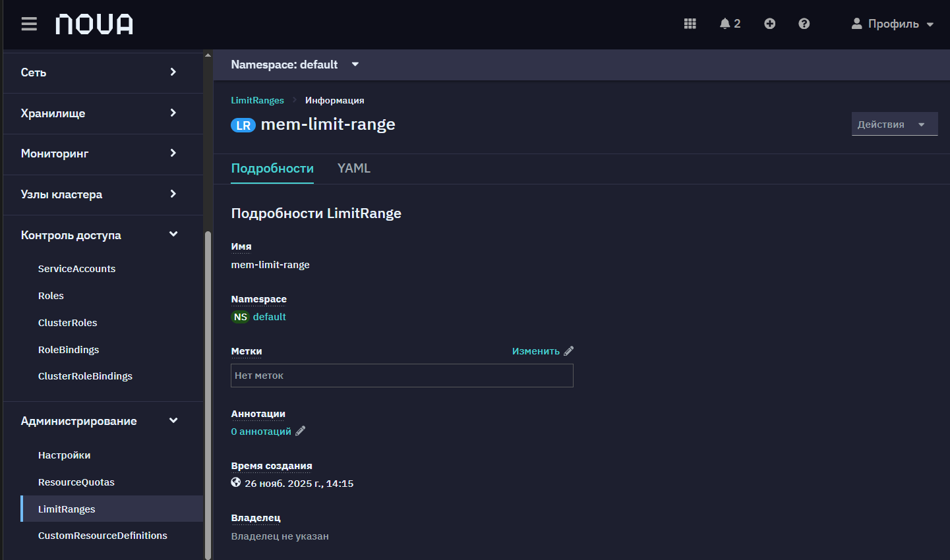Click the NOVA logo
Image resolution: width=950 pixels, height=560 pixels.
(x=94, y=24)
